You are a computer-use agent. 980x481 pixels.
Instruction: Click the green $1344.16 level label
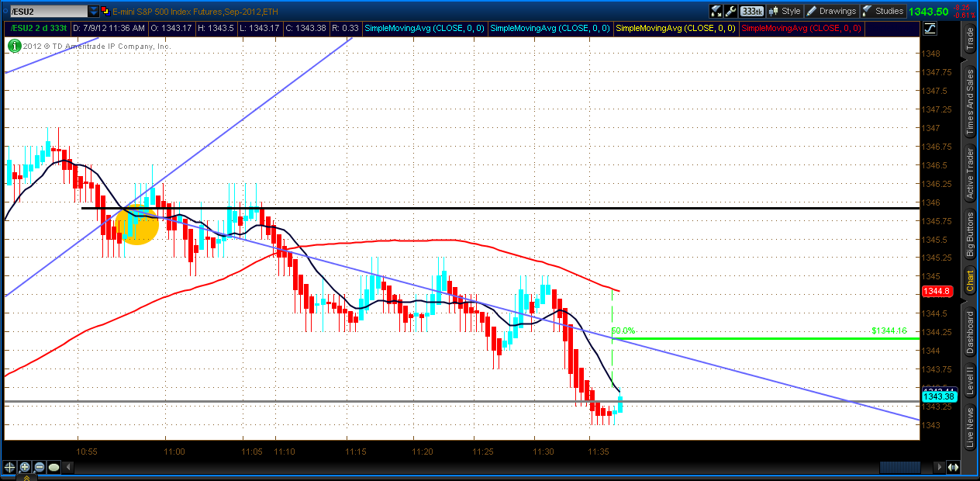889,330
